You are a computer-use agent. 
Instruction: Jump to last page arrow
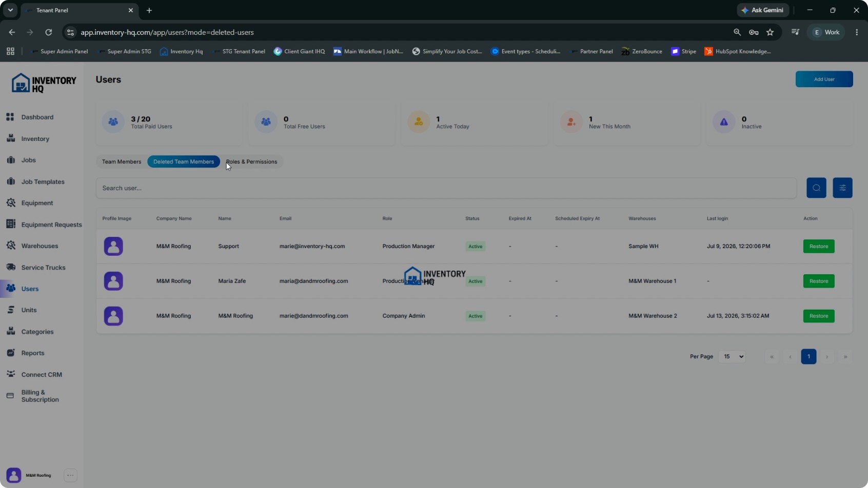tap(845, 357)
